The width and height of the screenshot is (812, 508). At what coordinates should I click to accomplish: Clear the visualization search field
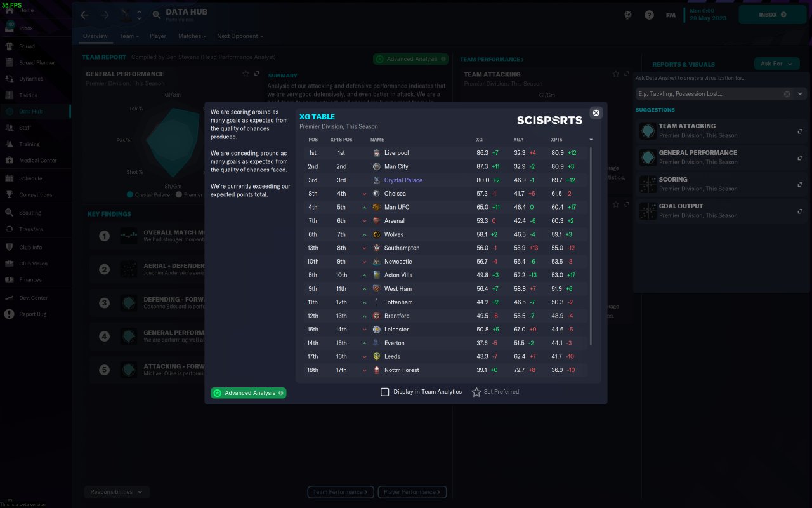pyautogui.click(x=787, y=94)
